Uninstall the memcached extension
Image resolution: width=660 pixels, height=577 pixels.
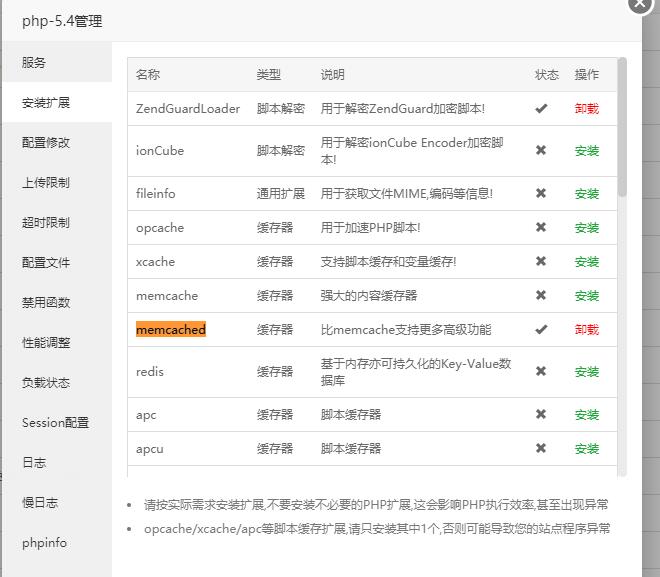tap(587, 330)
